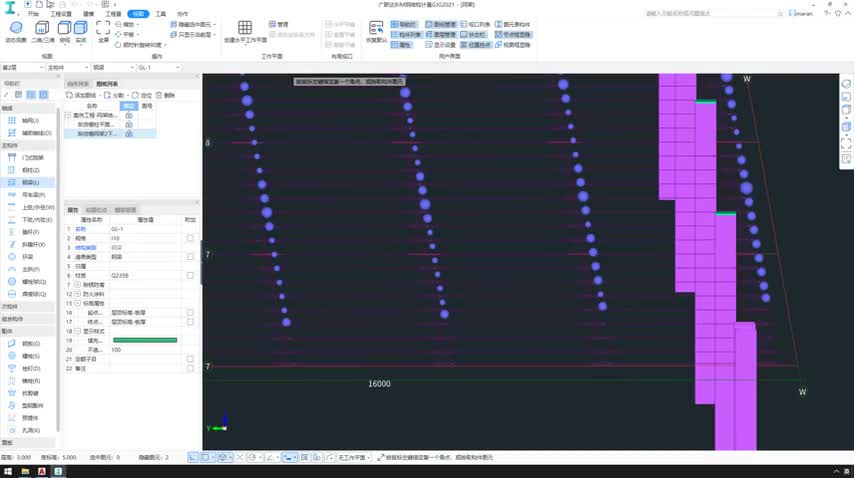Select the steel beam item in component list

pos(29,182)
